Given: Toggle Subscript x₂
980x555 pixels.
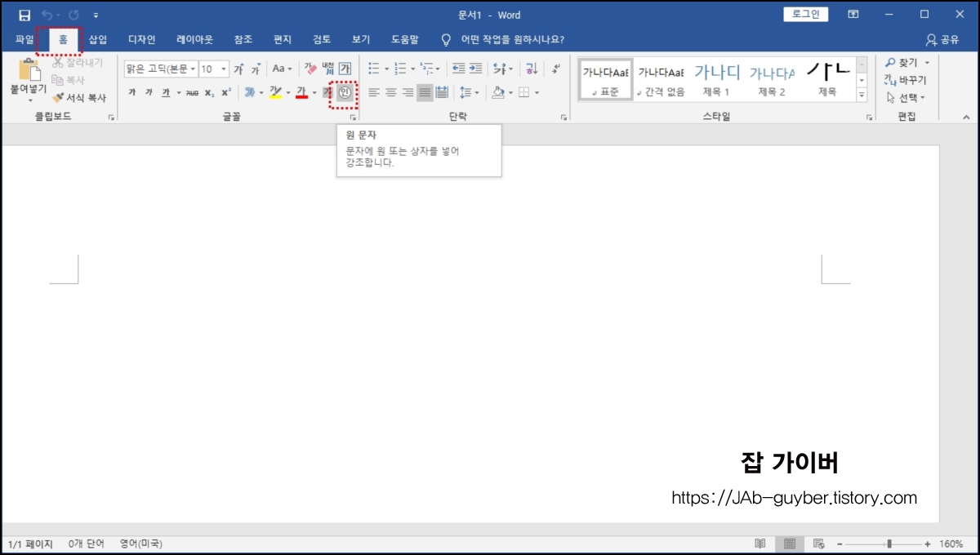Looking at the screenshot, I should point(209,92).
